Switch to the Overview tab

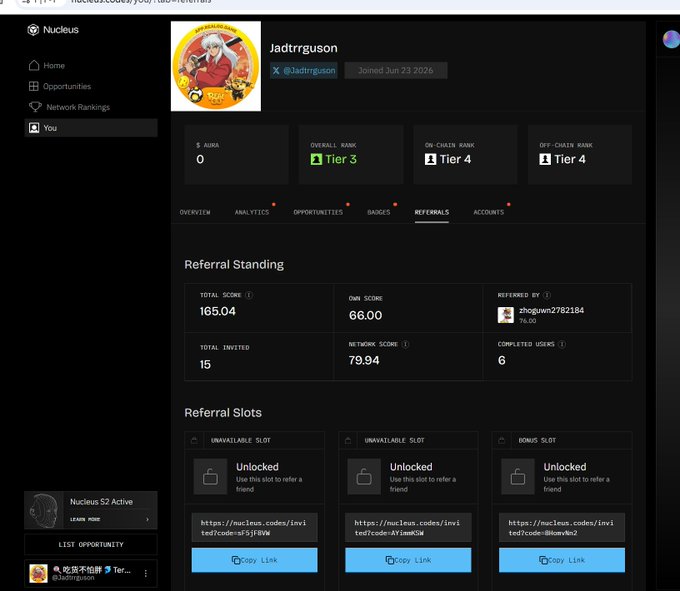[195, 212]
